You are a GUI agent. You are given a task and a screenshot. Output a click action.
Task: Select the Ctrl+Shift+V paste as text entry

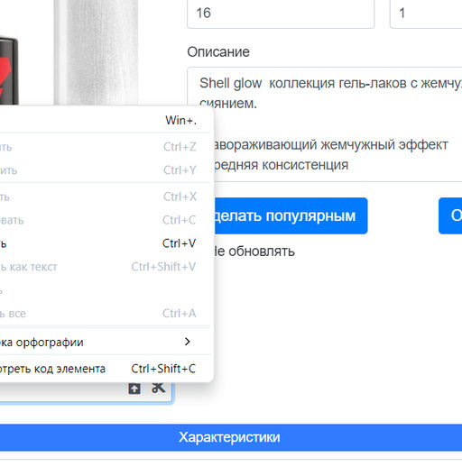tap(106, 267)
